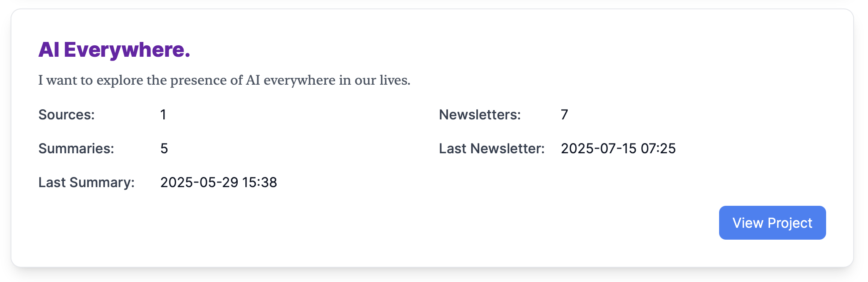Click the "Newsletters:" label
This screenshot has width=868, height=282.
click(x=480, y=115)
